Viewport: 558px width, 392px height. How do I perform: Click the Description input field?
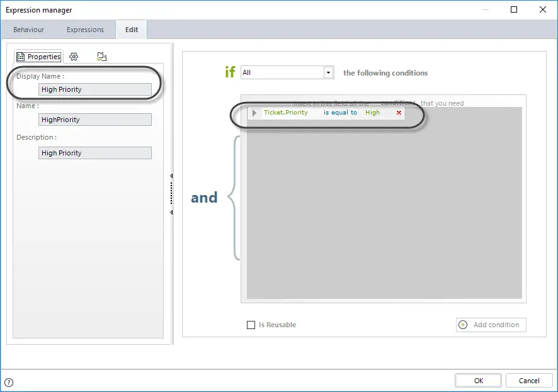pyautogui.click(x=95, y=153)
